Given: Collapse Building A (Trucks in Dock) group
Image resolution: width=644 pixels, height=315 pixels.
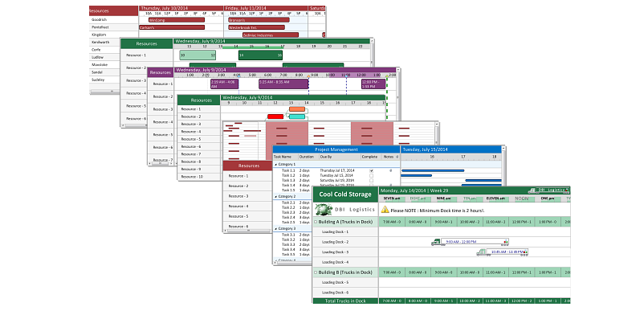Looking at the screenshot, I should tap(316, 222).
